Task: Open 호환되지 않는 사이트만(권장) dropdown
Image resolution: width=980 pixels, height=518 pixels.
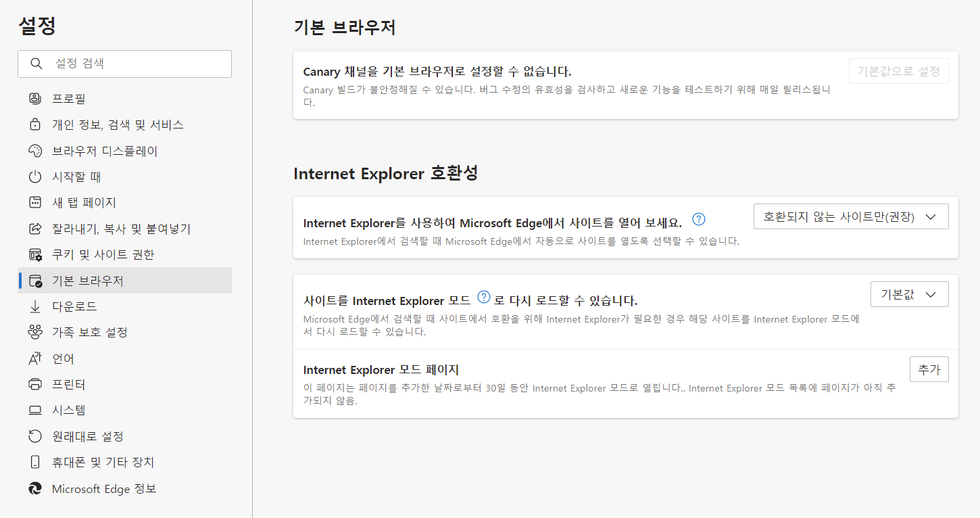Action: pos(851,217)
